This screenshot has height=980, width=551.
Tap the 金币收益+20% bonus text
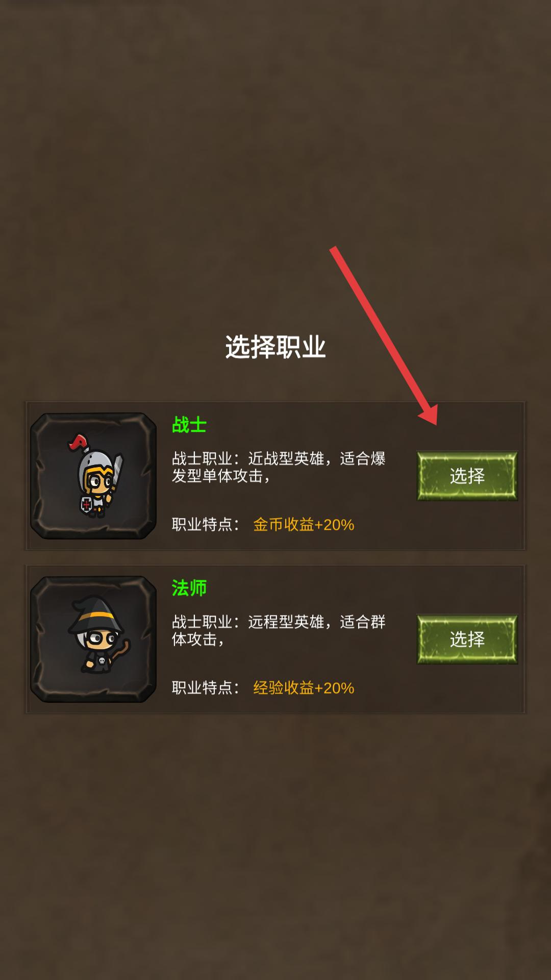click(x=304, y=524)
